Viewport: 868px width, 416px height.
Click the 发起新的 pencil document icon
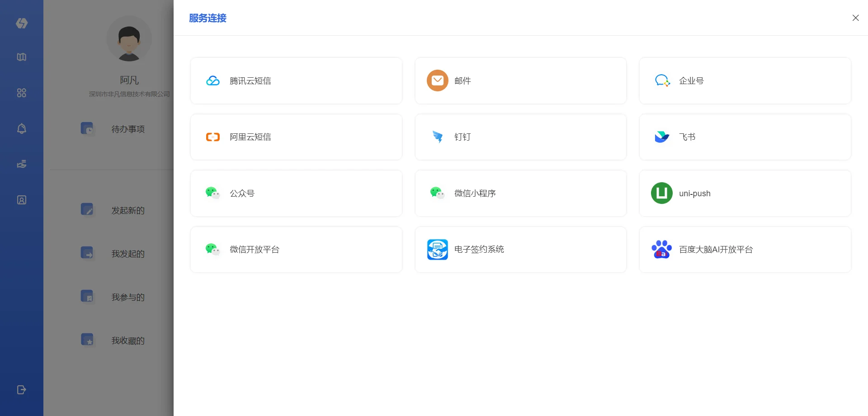(x=87, y=210)
